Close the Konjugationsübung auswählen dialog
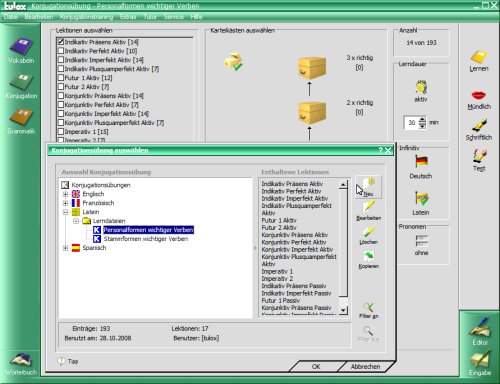 tap(388, 150)
